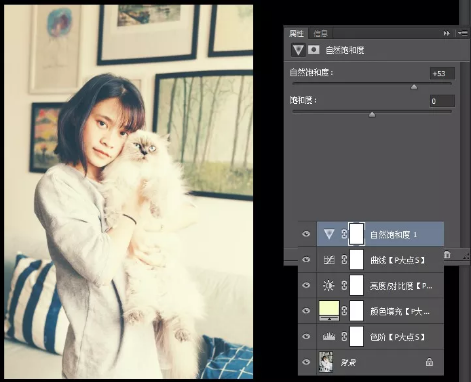471x382 pixels.
Task: Switch to the 属性 tab
Action: click(x=296, y=33)
